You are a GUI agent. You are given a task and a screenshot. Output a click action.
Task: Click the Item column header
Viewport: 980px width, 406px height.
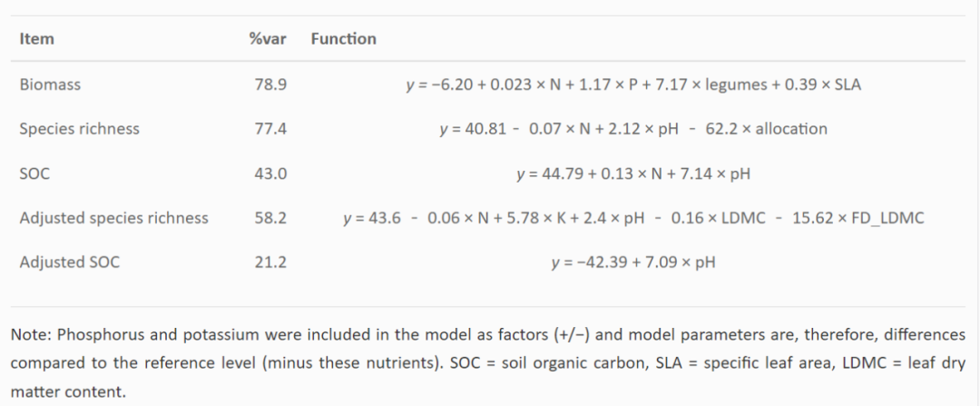tap(36, 39)
